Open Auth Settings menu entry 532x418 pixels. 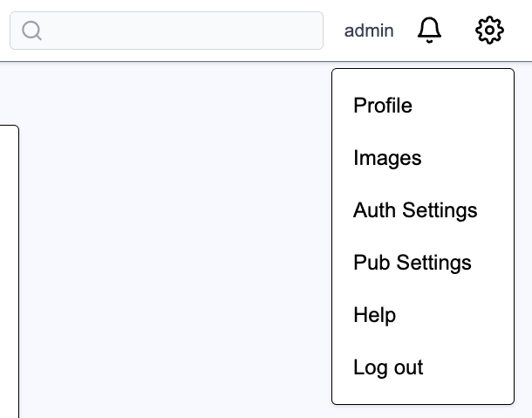[x=415, y=210]
